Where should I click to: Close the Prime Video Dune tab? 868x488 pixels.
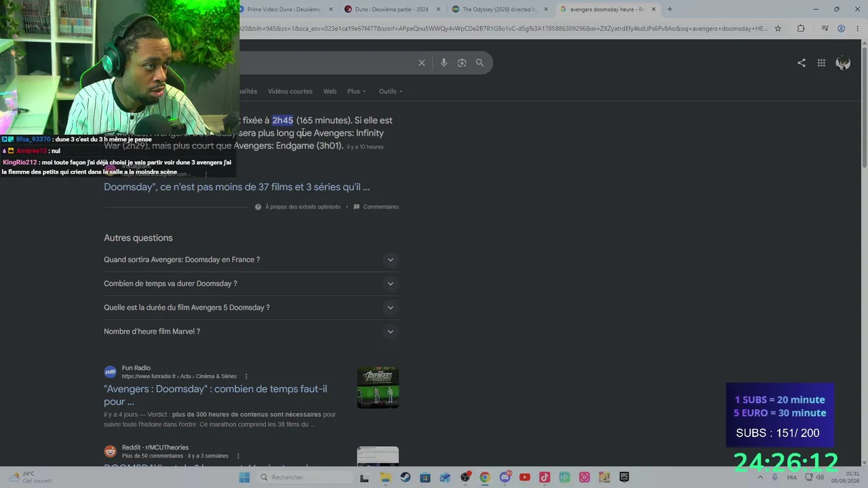point(331,9)
